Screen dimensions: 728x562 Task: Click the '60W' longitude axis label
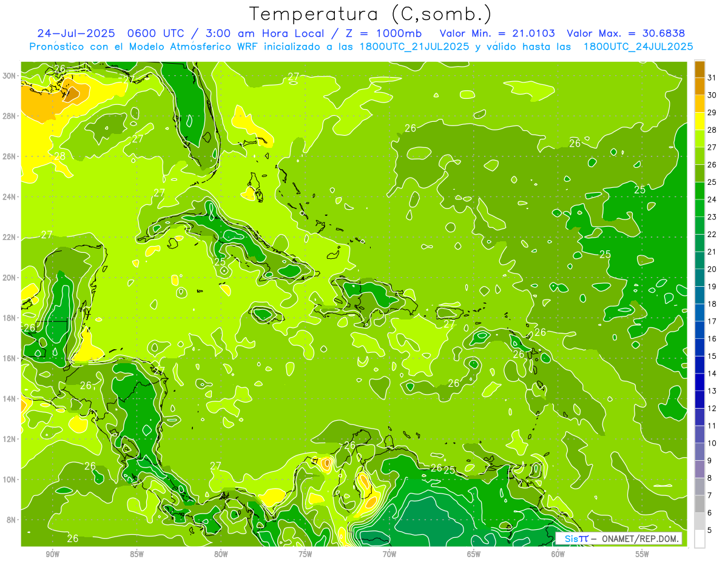point(558,554)
